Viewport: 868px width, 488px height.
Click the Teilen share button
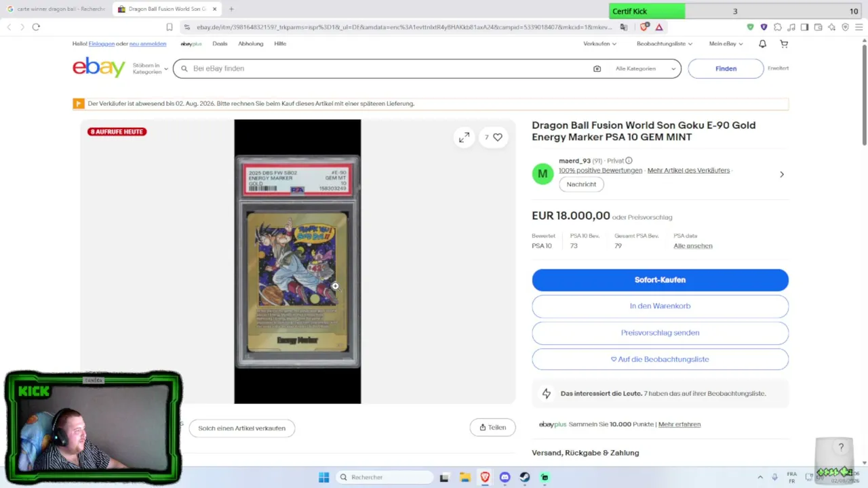(492, 428)
